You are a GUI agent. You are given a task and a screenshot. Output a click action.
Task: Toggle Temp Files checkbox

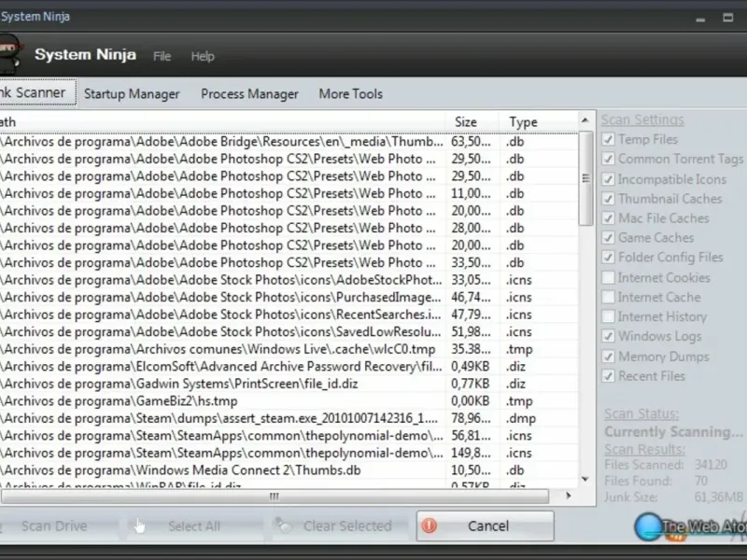(608, 139)
